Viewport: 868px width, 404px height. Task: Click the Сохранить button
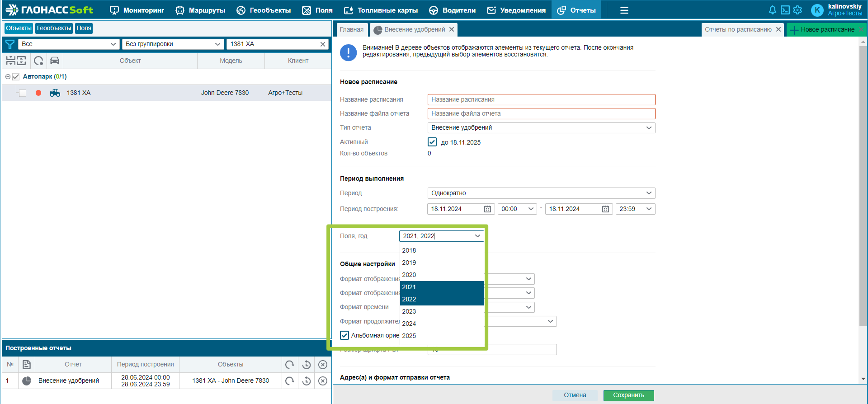(x=628, y=395)
